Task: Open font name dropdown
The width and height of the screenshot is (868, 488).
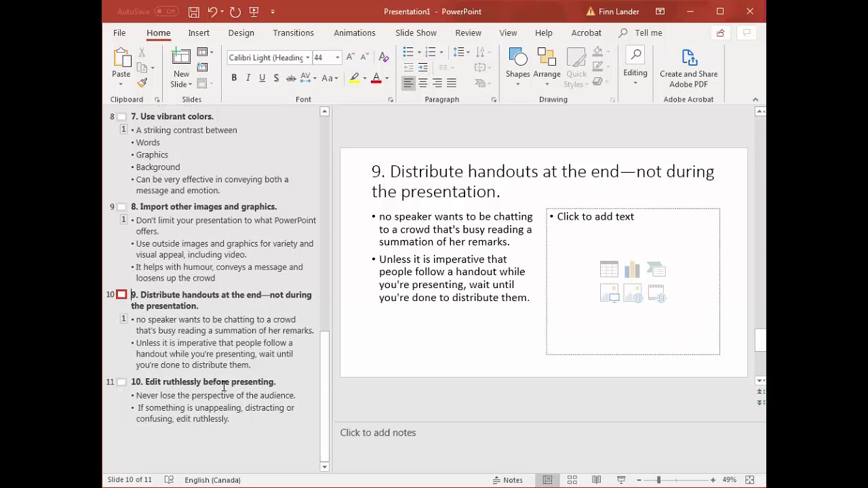Action: pyautogui.click(x=307, y=58)
